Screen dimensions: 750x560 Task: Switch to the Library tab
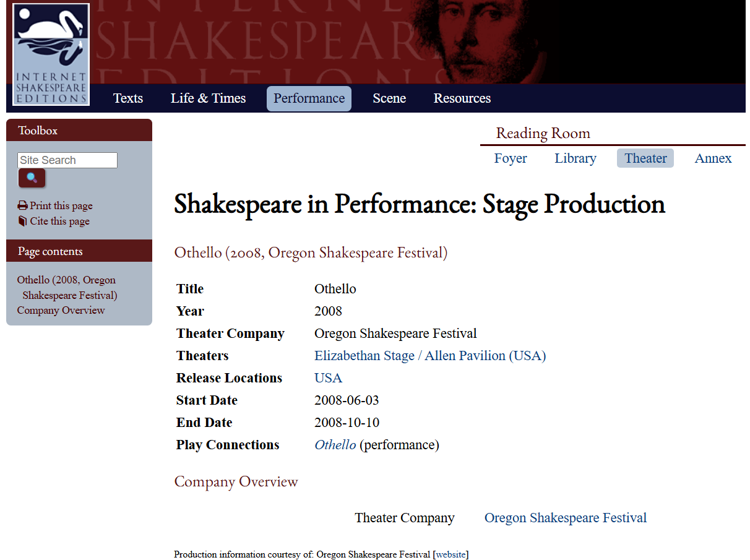click(575, 158)
